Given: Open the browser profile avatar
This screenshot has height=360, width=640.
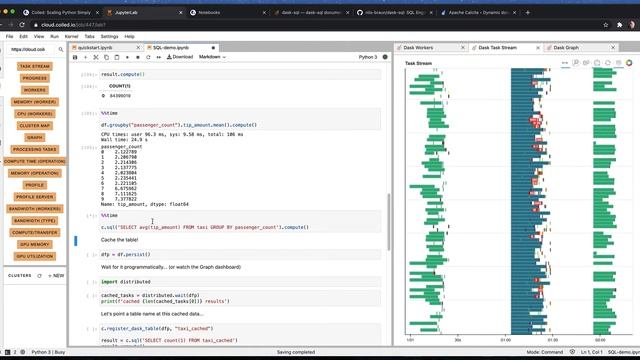Looking at the screenshot, I should pos(632,25).
